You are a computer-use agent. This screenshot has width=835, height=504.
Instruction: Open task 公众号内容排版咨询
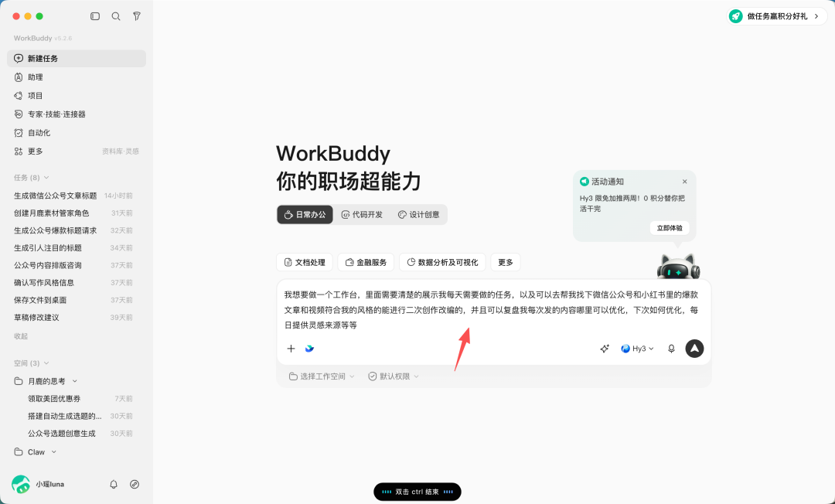tap(48, 266)
